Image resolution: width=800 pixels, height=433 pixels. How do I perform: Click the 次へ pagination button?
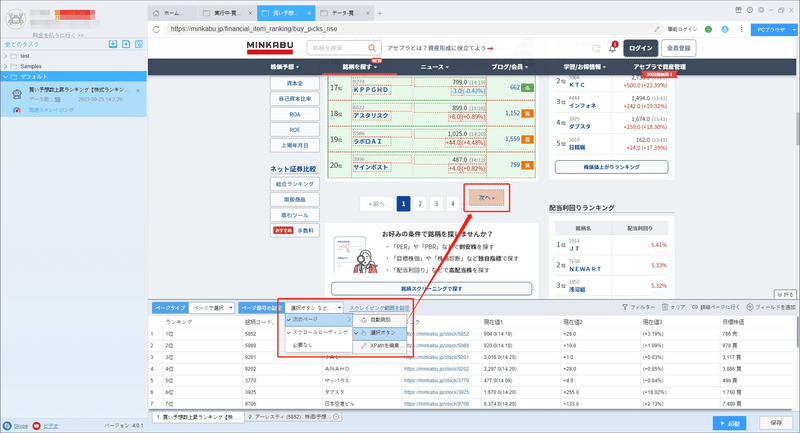486,197
